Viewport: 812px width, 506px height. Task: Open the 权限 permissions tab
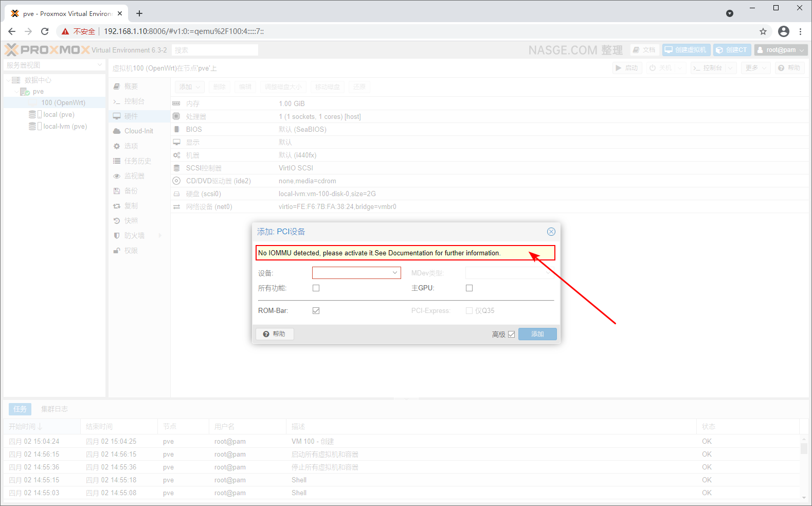tap(139, 251)
